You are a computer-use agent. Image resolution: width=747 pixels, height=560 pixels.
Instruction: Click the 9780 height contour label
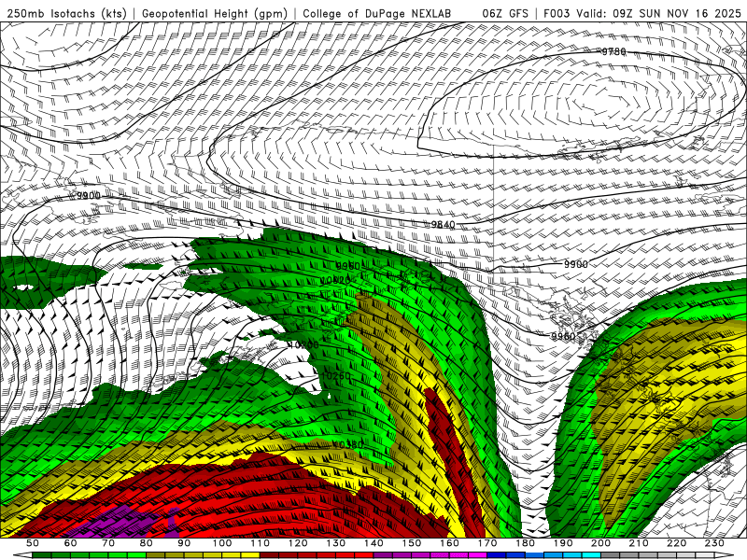[x=613, y=52]
